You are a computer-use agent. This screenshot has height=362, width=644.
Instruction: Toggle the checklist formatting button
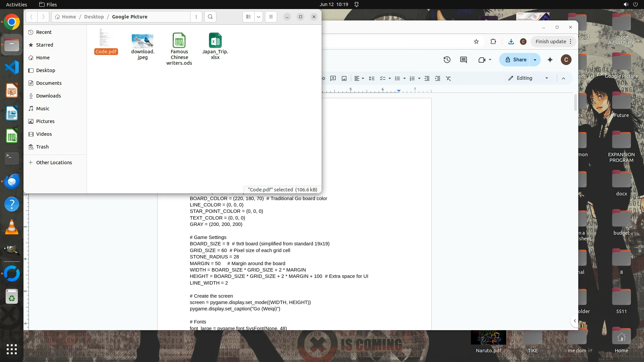(x=383, y=78)
